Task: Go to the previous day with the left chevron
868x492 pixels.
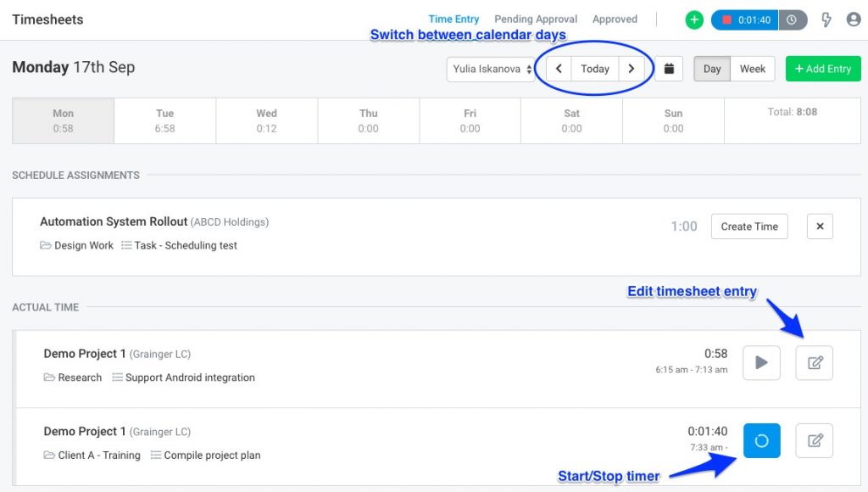Action: pyautogui.click(x=558, y=69)
